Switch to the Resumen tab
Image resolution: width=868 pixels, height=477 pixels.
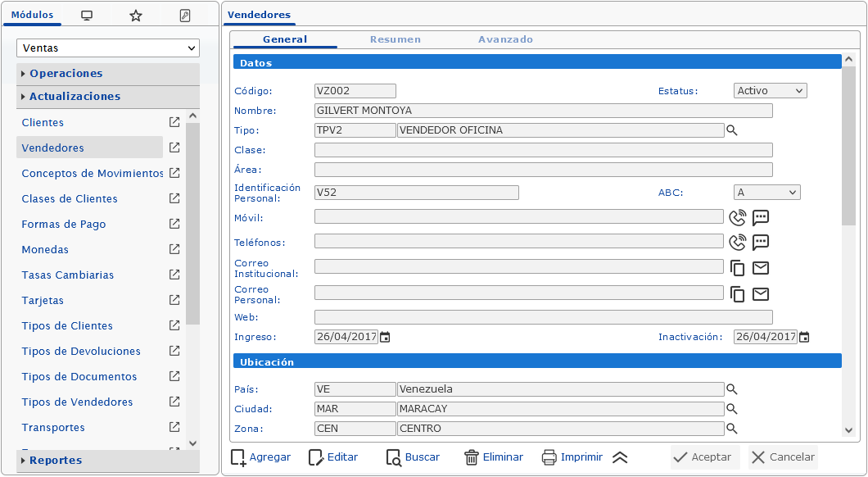[x=396, y=39]
